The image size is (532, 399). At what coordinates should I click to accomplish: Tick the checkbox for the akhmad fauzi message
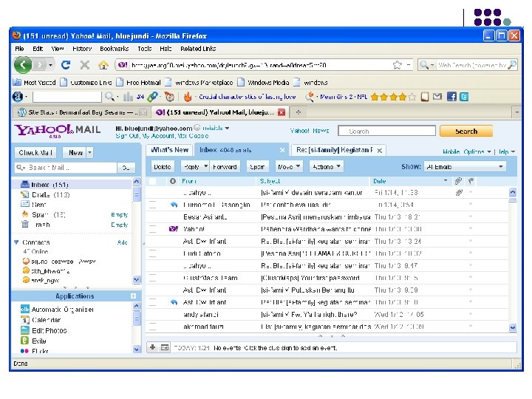pyautogui.click(x=153, y=327)
